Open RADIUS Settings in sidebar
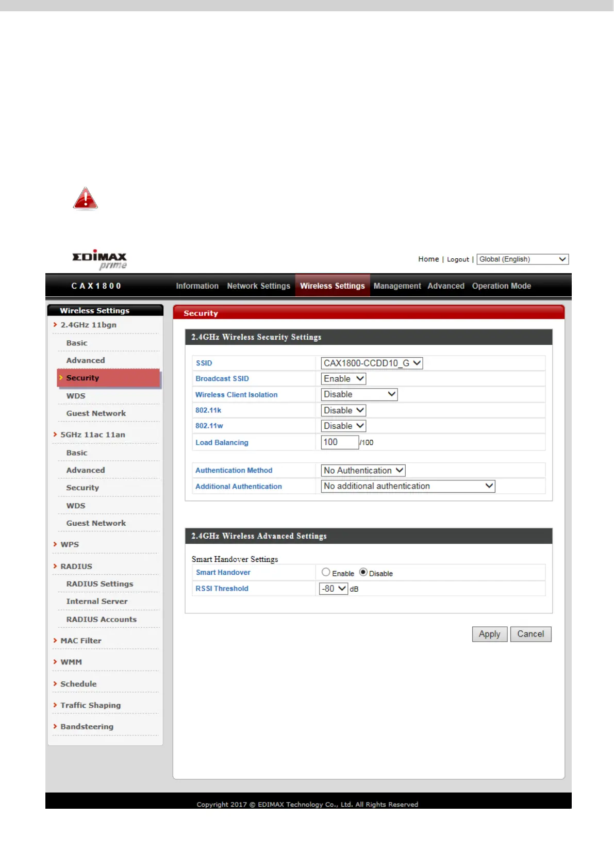The width and height of the screenshot is (614, 868). tap(99, 584)
